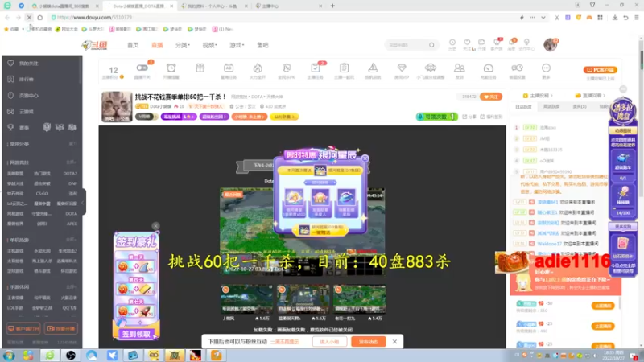Click the flying saucer UFO icon
The image size is (644, 362).
pyautogui.click(x=431, y=68)
